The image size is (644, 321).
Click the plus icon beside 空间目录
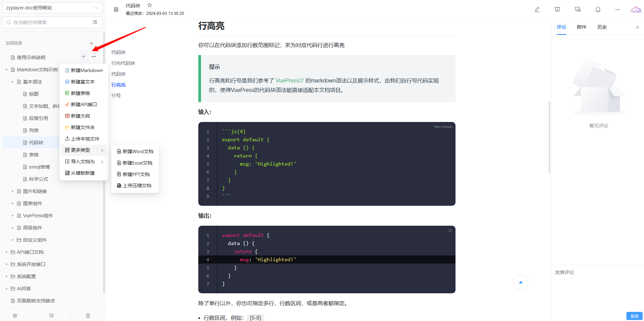(91, 43)
